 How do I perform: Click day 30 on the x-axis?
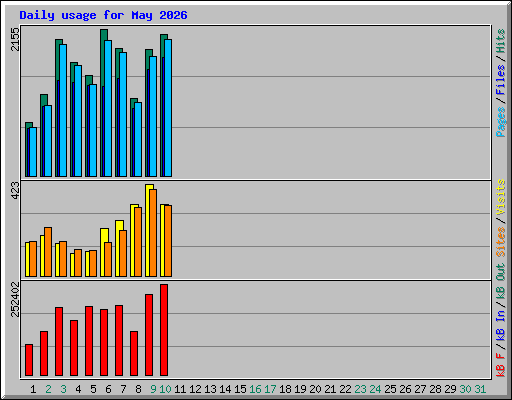465,389
